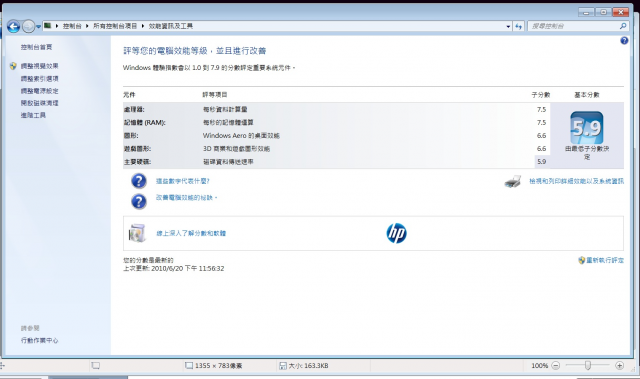Screen dimensions: 640x379
Task: Open the 這些數字代表什麼? link
Action: (x=182, y=181)
